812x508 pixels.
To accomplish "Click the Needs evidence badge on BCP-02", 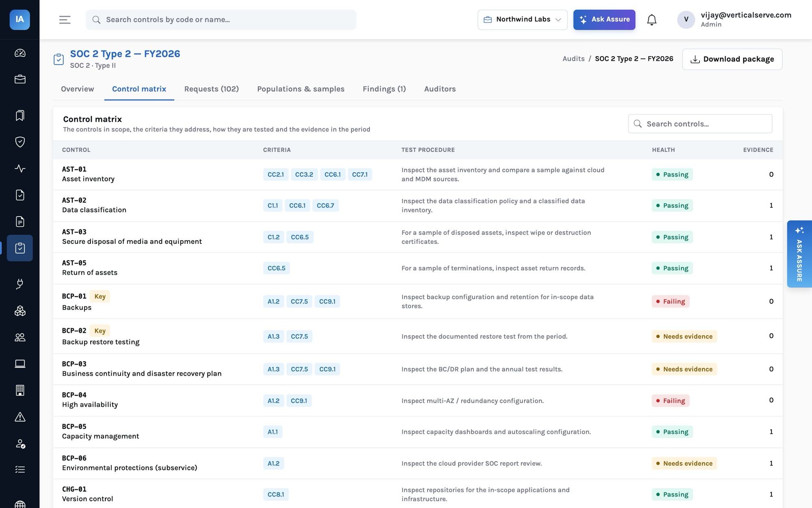I will click(684, 336).
